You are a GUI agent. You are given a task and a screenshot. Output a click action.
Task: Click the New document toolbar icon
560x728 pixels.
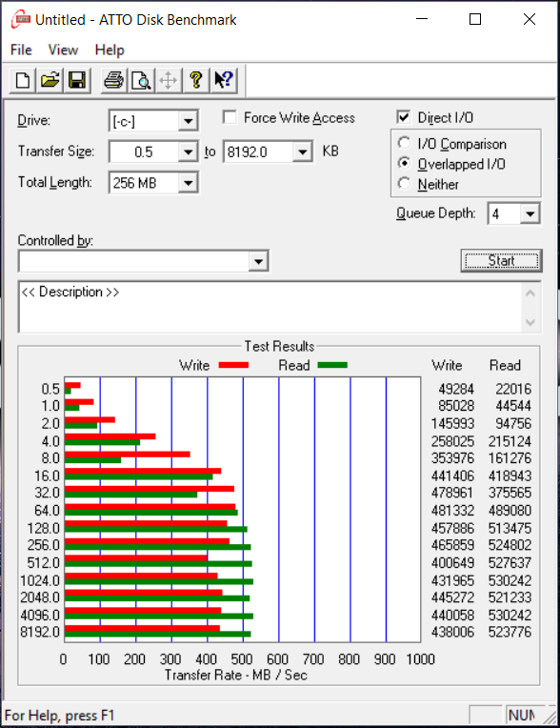click(x=23, y=80)
